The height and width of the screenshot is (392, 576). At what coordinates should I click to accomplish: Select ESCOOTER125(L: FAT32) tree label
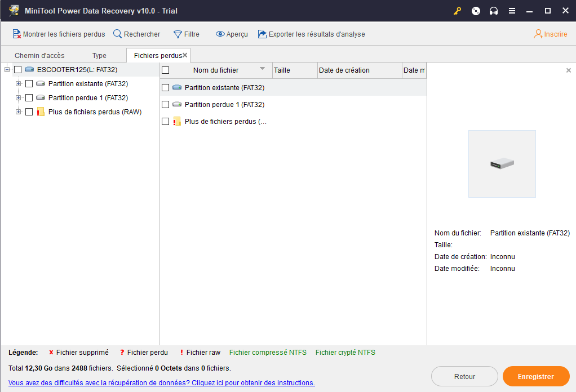click(77, 69)
